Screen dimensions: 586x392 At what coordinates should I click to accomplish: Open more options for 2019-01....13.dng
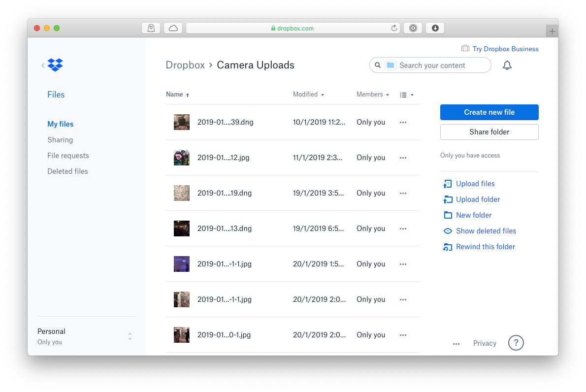pos(403,229)
